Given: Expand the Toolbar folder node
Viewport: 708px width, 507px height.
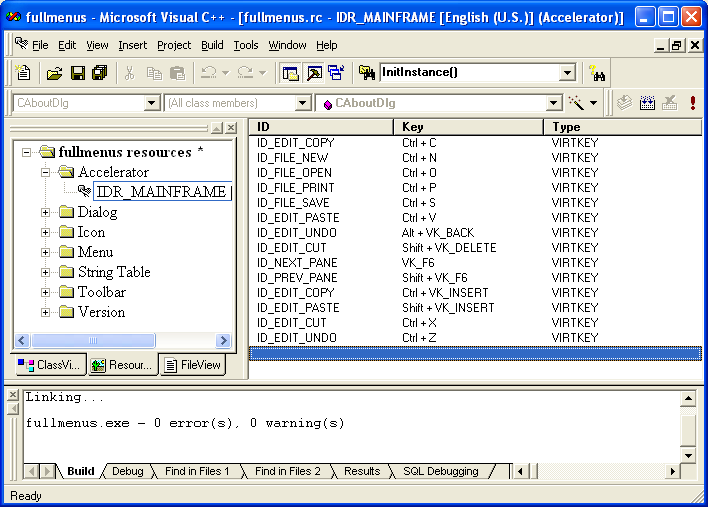Looking at the screenshot, I should tap(45, 292).
